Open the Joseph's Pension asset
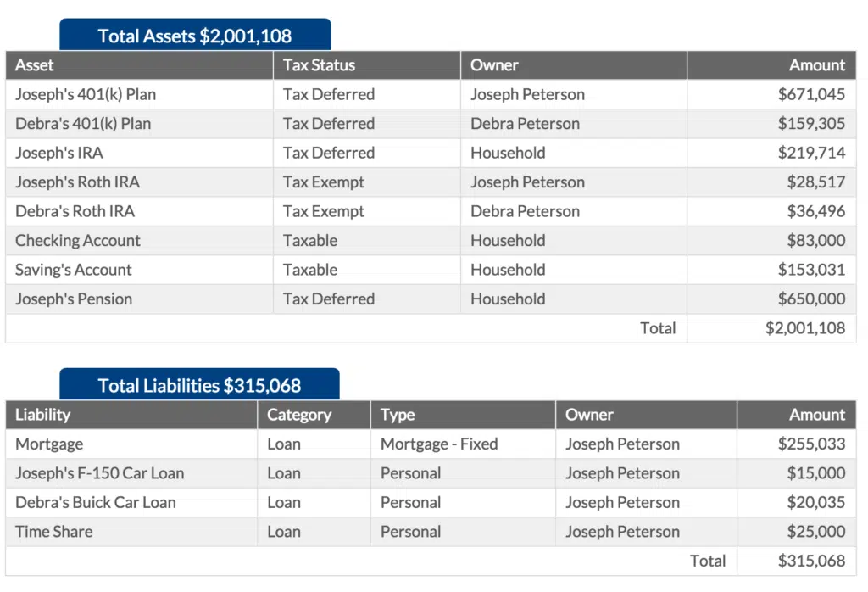 click(74, 299)
